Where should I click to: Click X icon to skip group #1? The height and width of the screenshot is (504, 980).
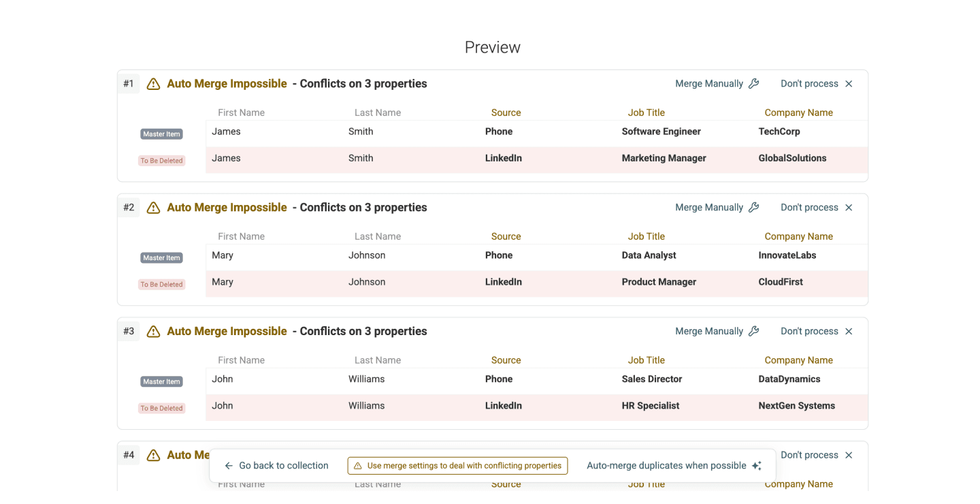[x=849, y=84]
